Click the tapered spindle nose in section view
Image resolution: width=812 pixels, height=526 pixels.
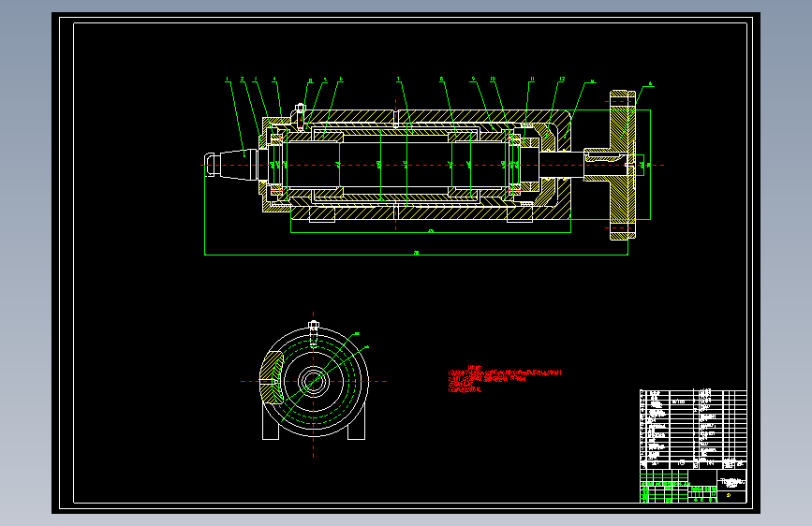pyautogui.click(x=238, y=165)
